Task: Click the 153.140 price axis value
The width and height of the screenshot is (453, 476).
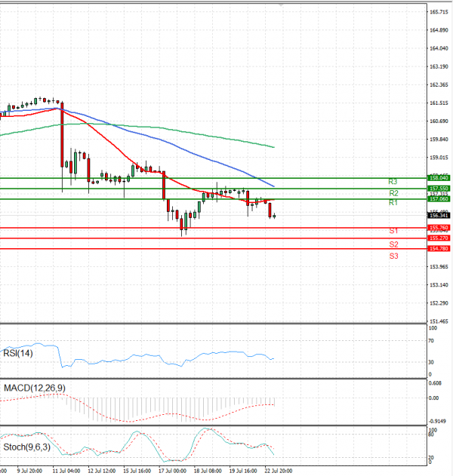Action: coord(439,285)
